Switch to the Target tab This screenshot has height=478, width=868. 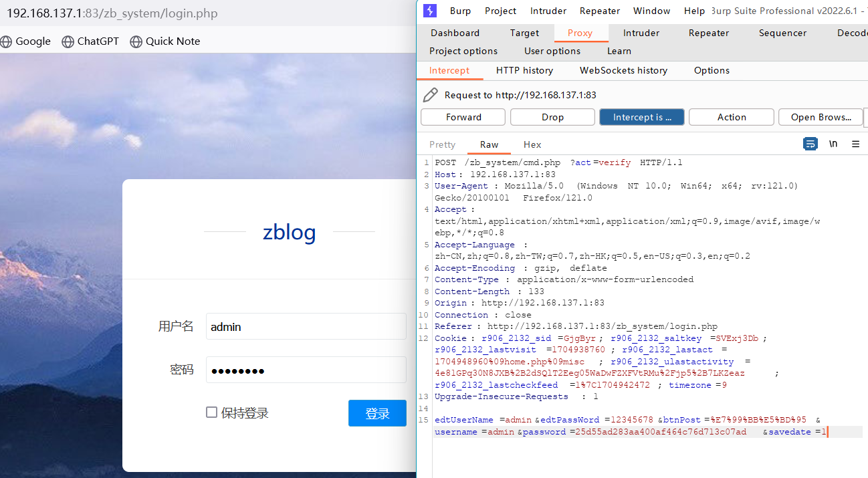click(524, 33)
